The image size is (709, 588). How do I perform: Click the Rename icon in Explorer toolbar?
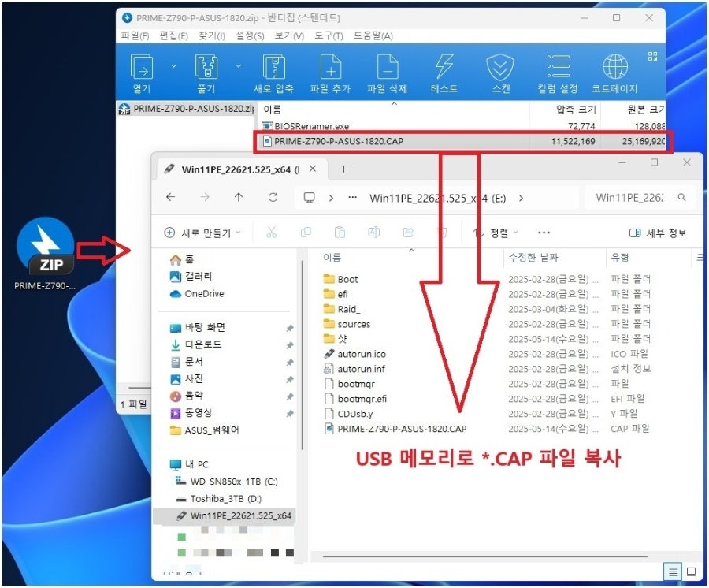coord(374,233)
